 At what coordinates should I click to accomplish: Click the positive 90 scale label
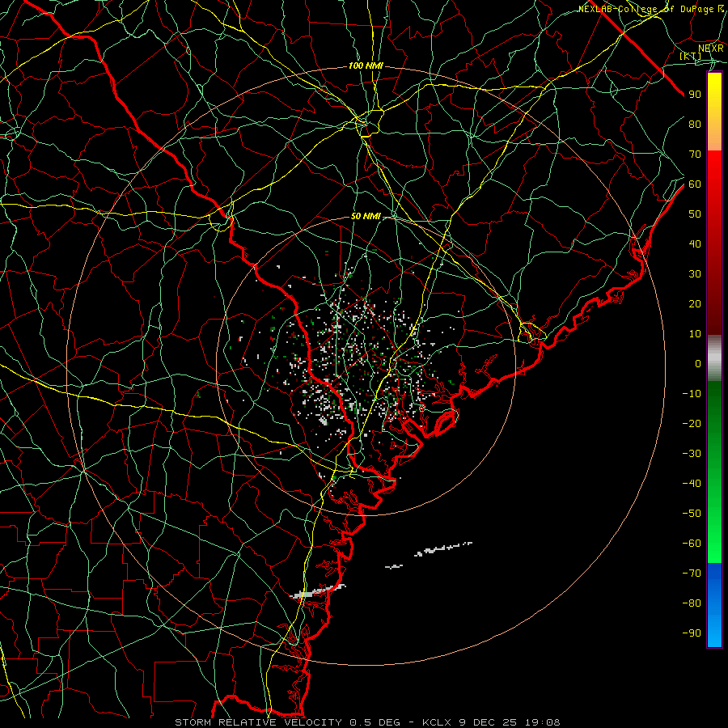click(695, 95)
